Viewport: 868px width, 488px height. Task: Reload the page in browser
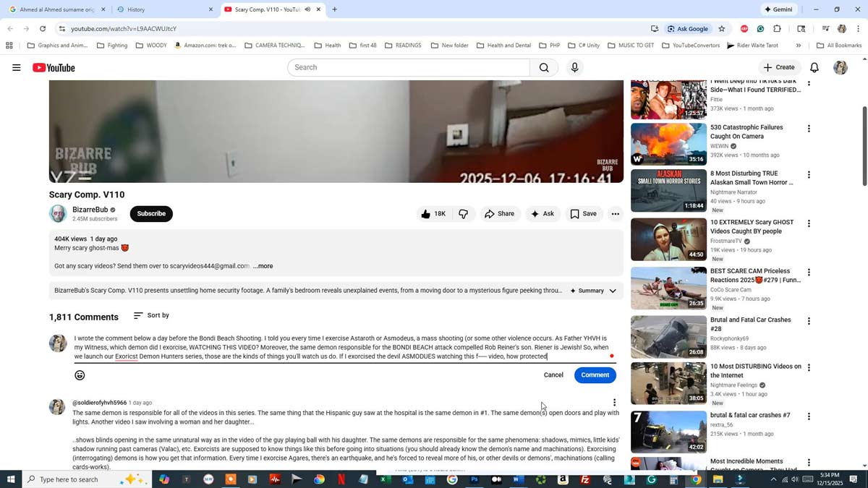43,29
